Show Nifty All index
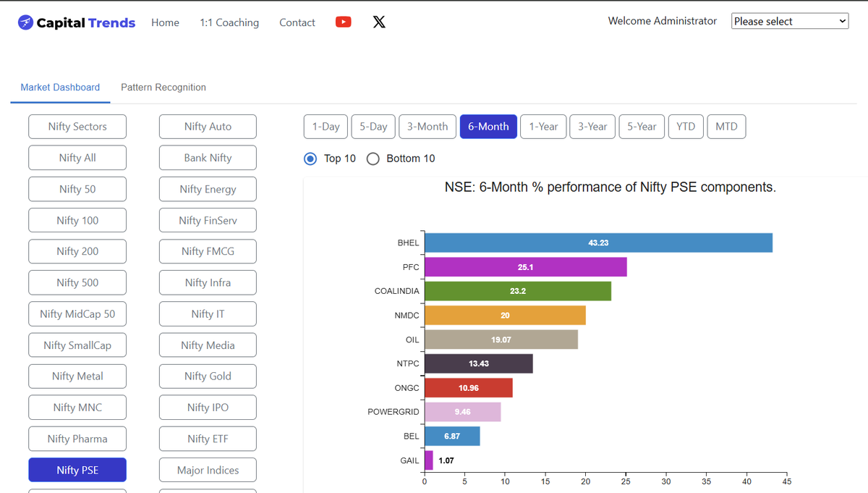 tap(77, 158)
